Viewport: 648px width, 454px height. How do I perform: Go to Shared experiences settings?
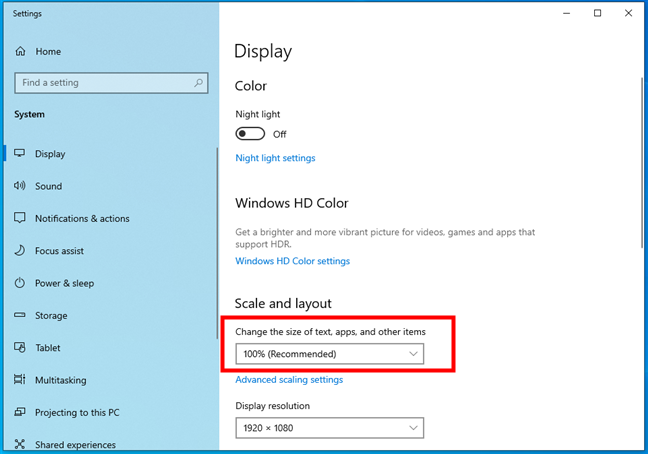tap(75, 445)
